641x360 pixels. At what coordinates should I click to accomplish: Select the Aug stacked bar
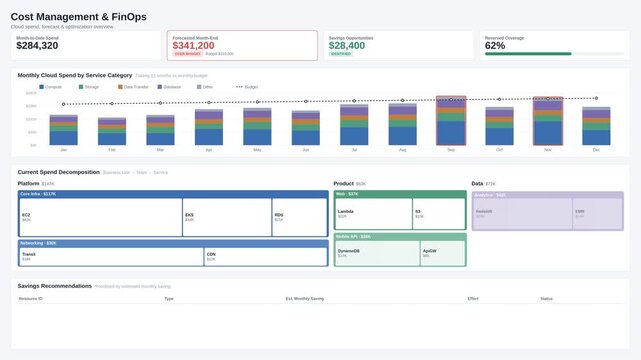403,124
